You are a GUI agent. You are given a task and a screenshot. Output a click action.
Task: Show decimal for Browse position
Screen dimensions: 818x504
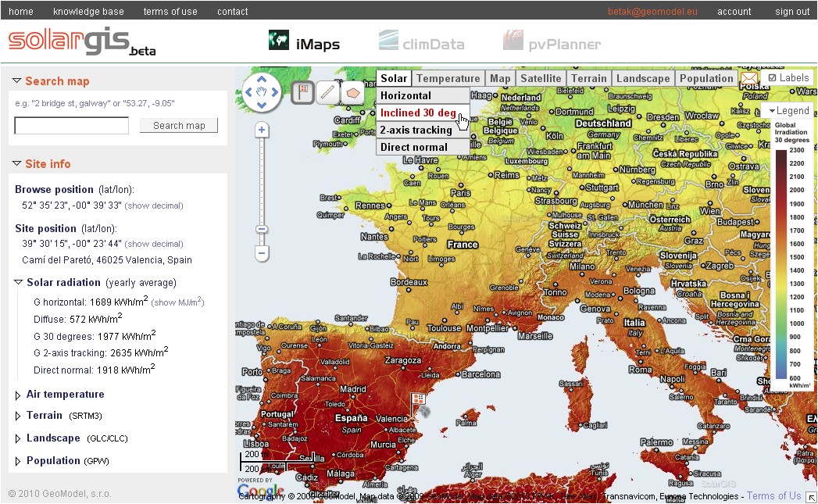[154, 206]
